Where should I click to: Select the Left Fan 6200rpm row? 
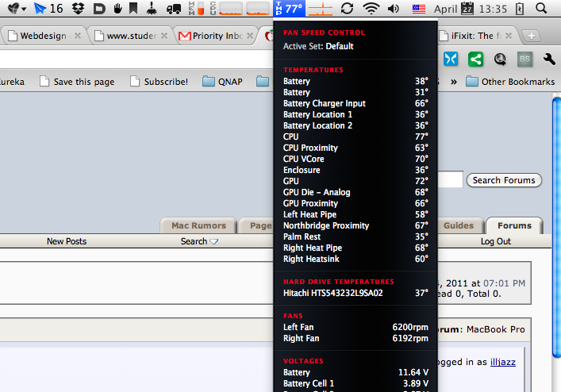(355, 327)
